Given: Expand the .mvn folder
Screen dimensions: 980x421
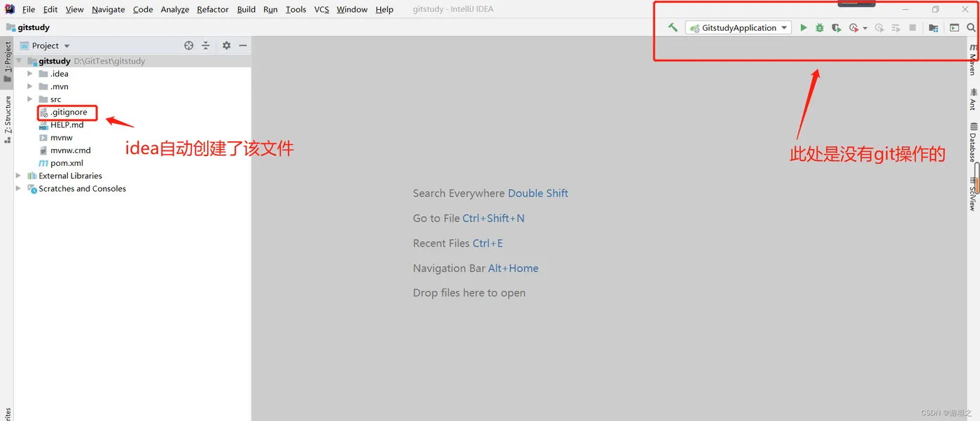Looking at the screenshot, I should tap(30, 87).
